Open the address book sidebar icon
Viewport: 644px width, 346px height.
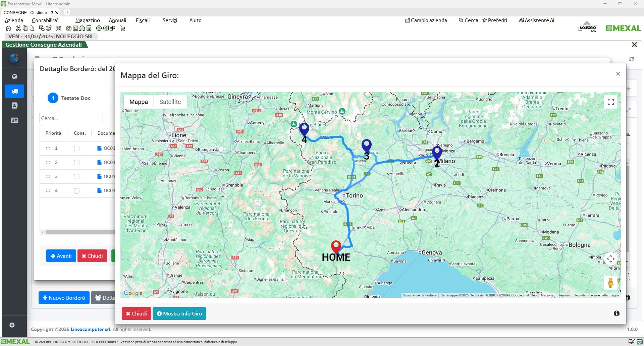coord(14,106)
